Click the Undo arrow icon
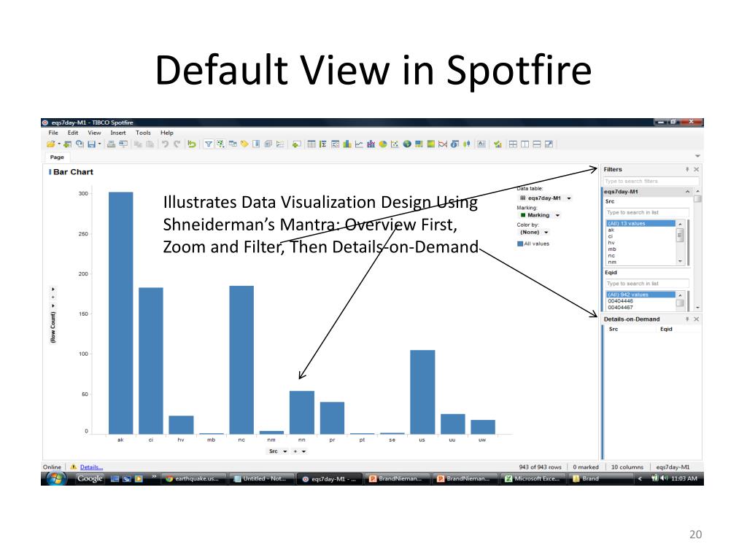 (165, 144)
